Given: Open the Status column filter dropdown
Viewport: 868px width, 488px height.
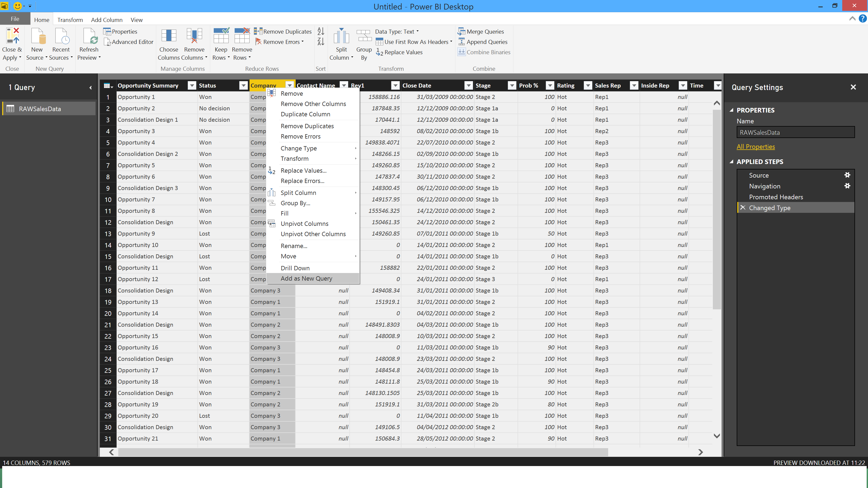Looking at the screenshot, I should [x=243, y=86].
